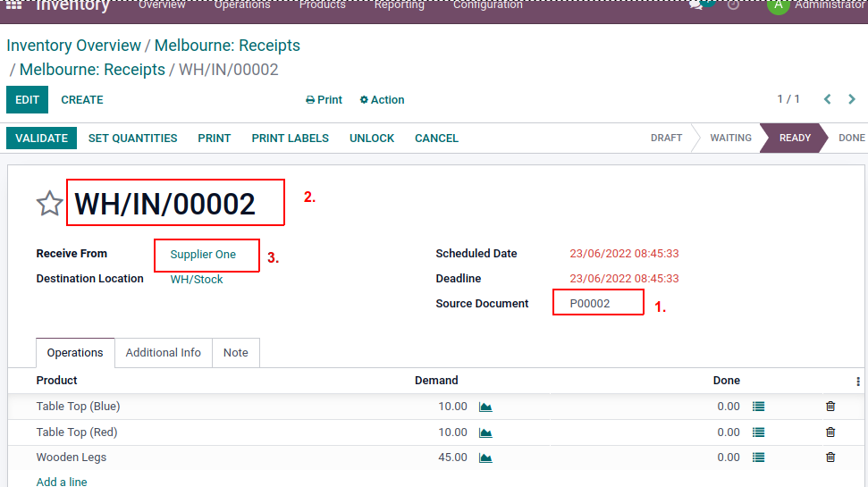Viewport: 868px width, 487px height.
Task: Go to previous record arrow
Action: [x=828, y=99]
